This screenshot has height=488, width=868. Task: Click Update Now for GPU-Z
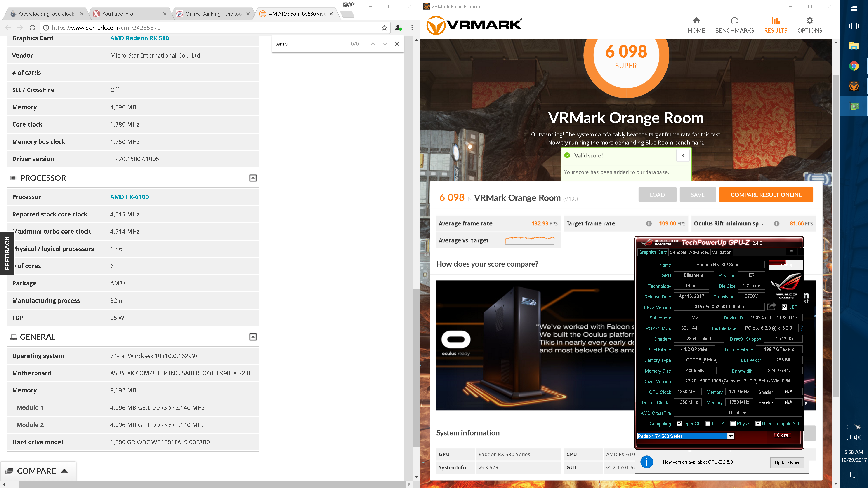pyautogui.click(x=786, y=462)
